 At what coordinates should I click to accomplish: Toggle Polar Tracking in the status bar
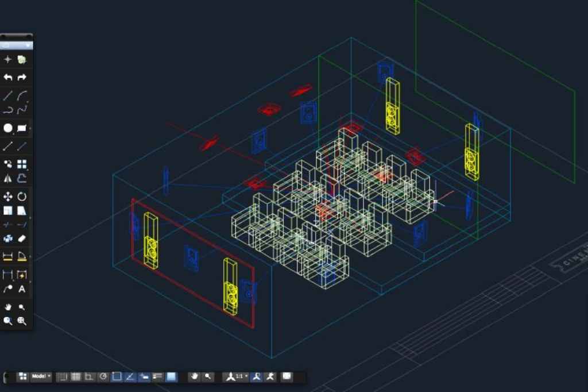(103, 376)
